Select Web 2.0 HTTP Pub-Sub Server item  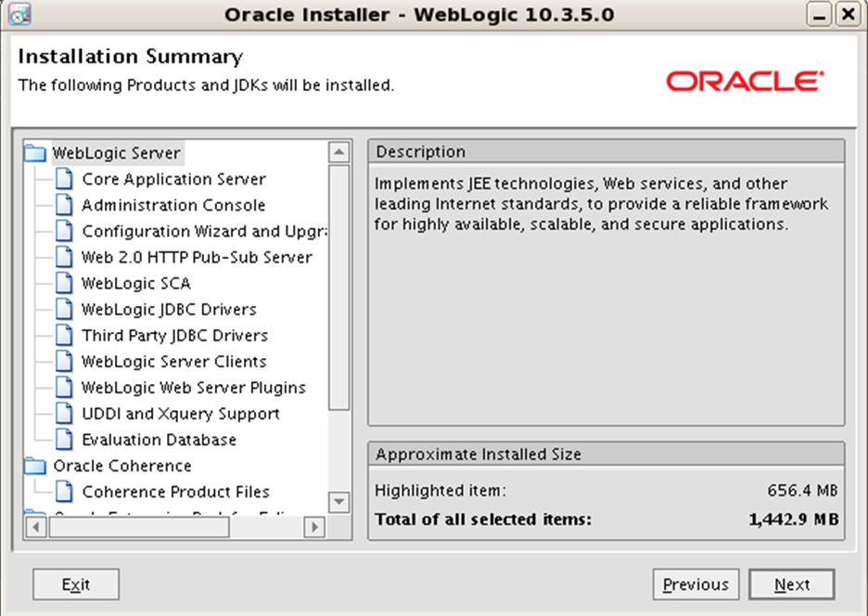(198, 257)
